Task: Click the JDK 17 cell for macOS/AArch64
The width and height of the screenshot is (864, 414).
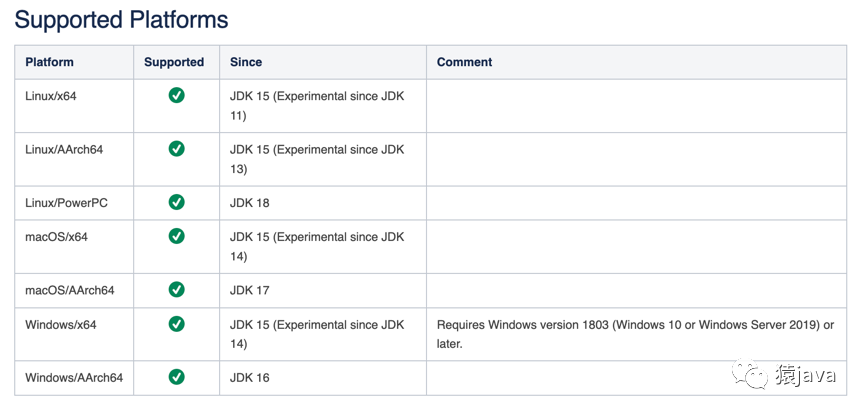Action: click(x=250, y=290)
